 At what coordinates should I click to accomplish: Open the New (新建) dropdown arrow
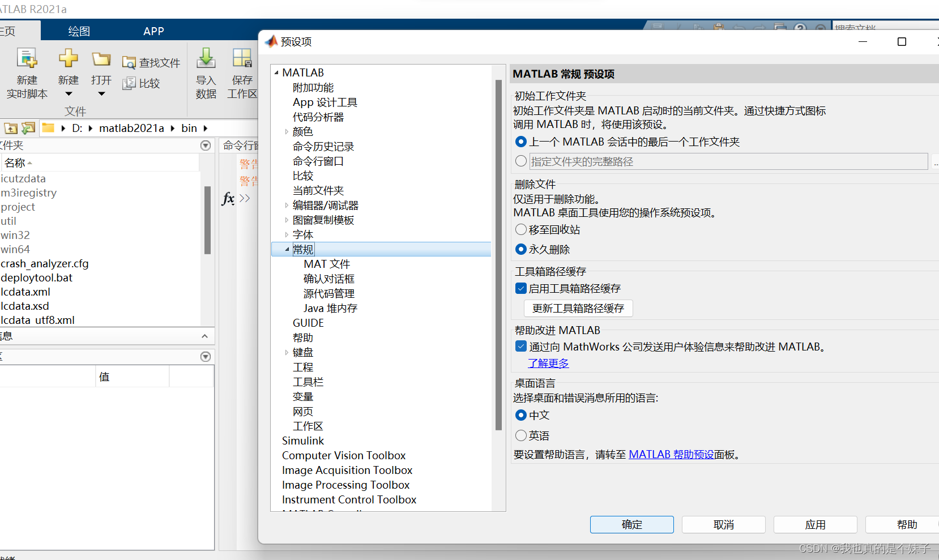[69, 94]
